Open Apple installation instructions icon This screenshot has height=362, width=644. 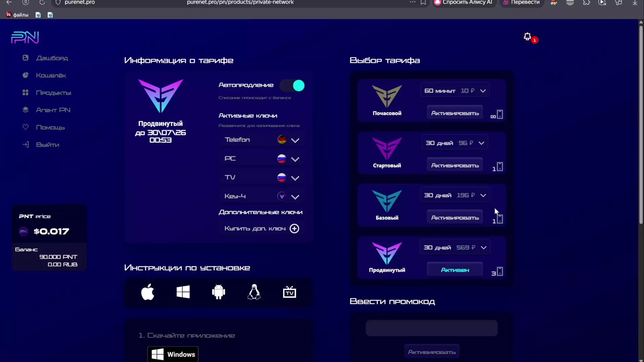(148, 292)
